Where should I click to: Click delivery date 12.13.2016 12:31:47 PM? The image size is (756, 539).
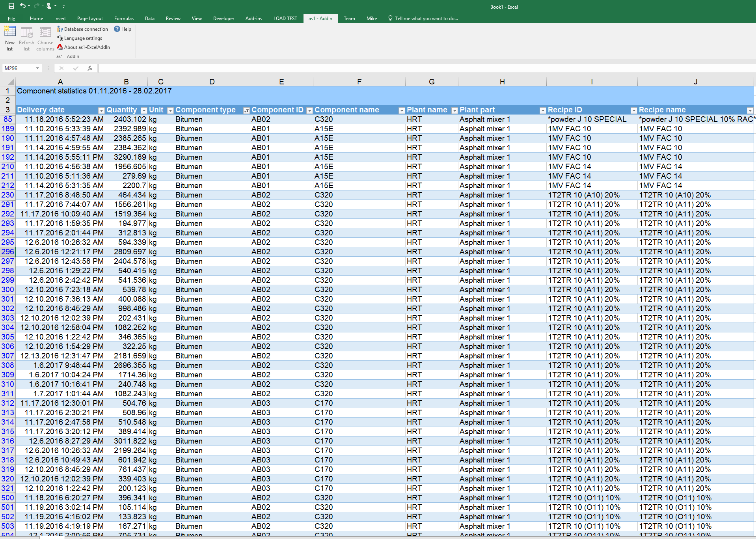point(60,356)
